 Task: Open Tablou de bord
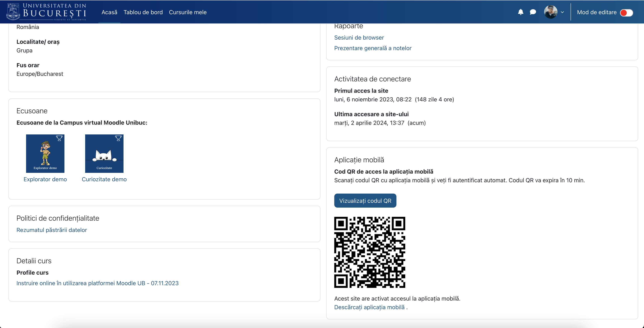click(143, 12)
